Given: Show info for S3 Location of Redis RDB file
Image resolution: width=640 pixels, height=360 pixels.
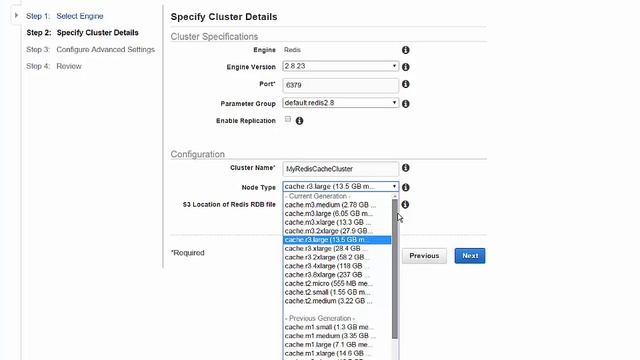Looking at the screenshot, I should click(x=405, y=204).
